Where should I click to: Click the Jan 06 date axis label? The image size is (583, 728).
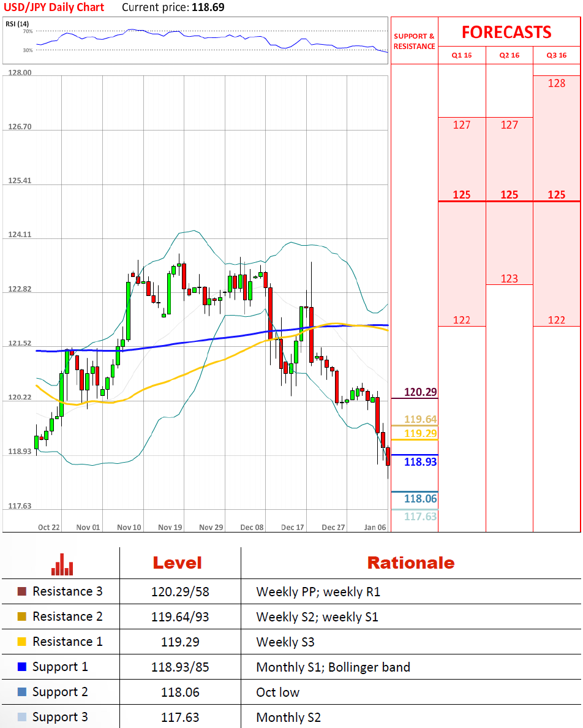375,528
